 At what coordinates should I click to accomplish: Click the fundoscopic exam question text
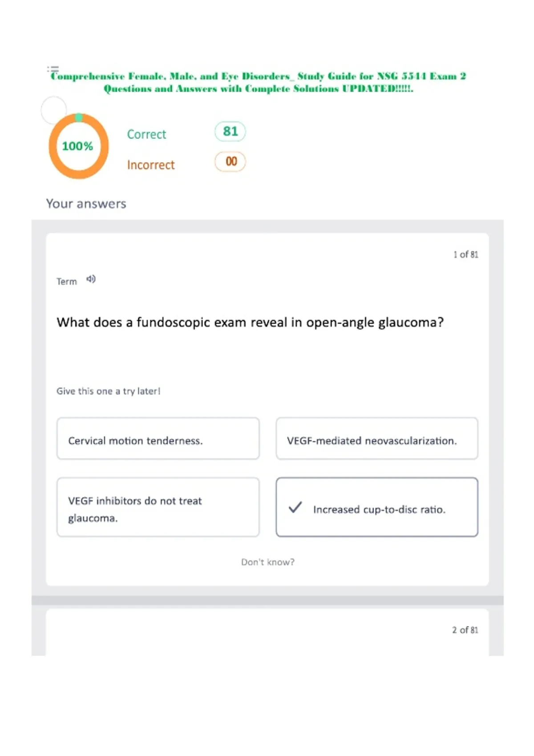[250, 322]
